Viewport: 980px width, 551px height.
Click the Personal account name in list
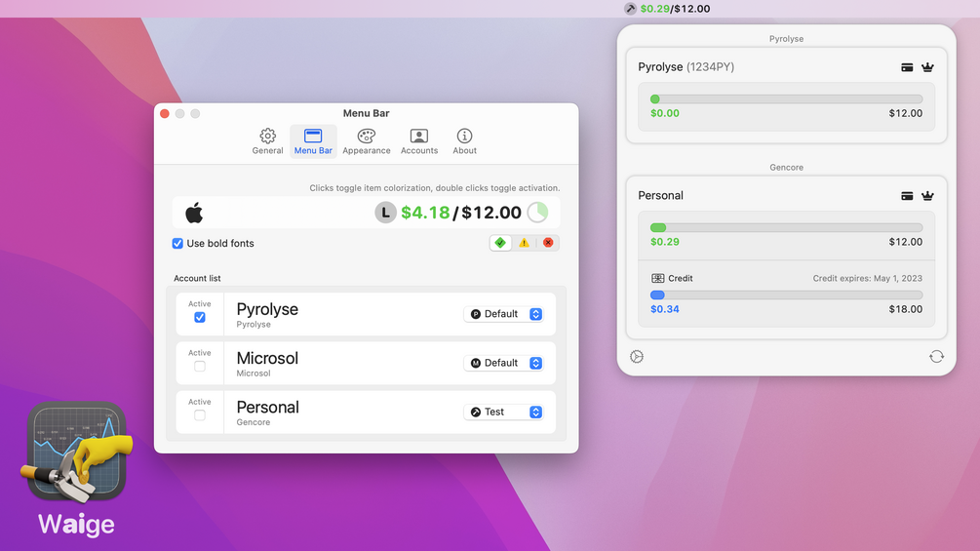point(267,408)
